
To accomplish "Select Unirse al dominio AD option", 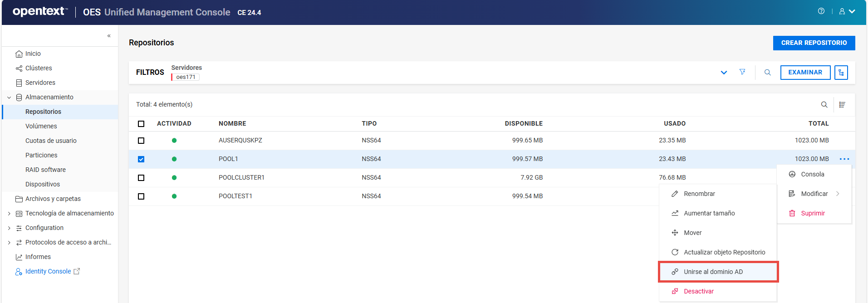I will point(718,272).
